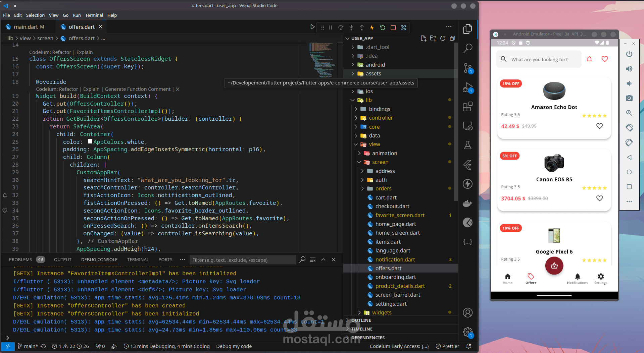The image size is (644, 353).
Task: Click debug Step Into button
Action: point(351,27)
